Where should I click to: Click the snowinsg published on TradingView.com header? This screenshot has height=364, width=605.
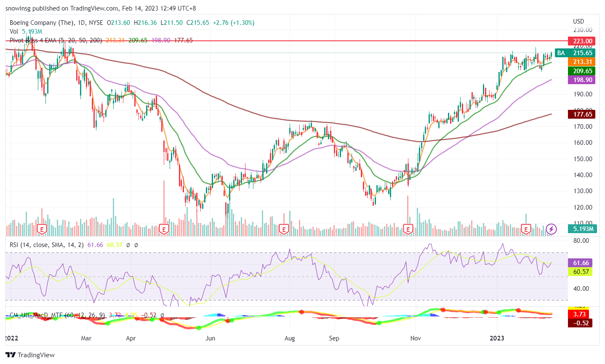click(x=101, y=8)
